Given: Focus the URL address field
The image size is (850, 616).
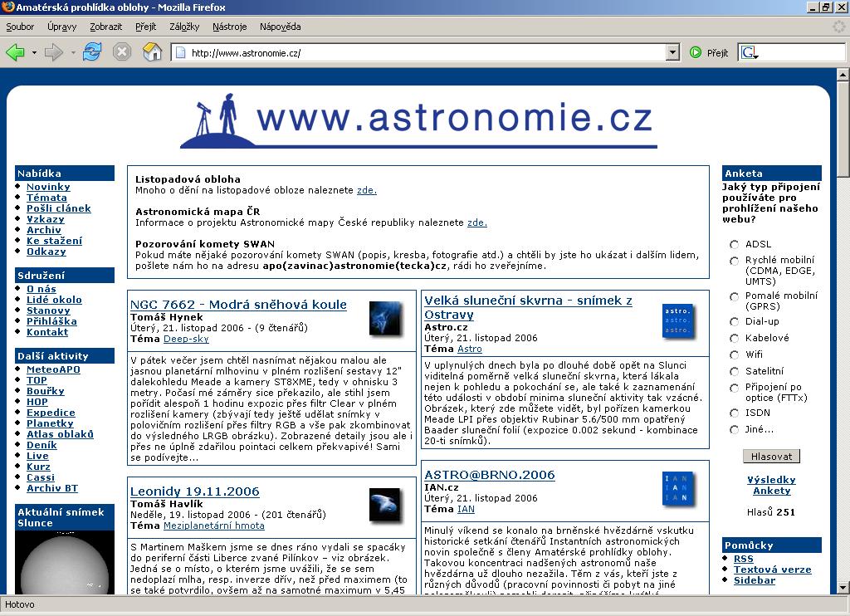Looking at the screenshot, I should click(427, 52).
